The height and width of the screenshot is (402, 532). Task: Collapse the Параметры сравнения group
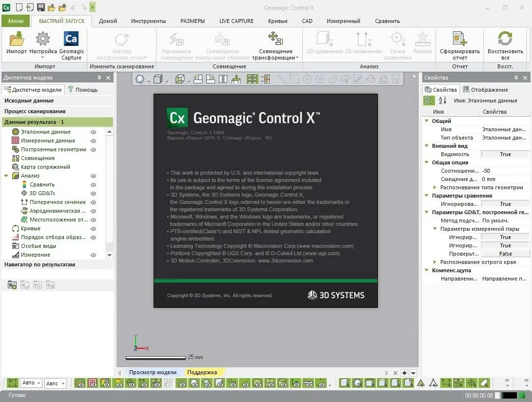pyautogui.click(x=427, y=196)
